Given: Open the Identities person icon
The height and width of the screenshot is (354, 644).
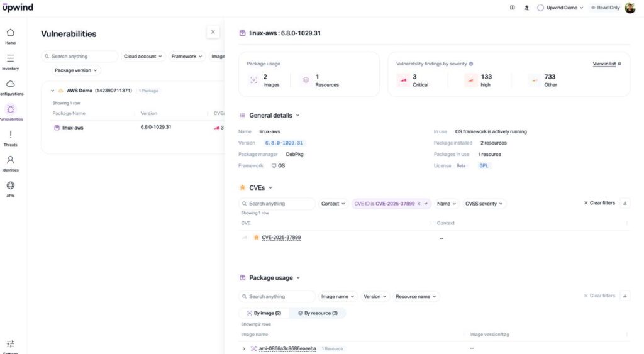Looking at the screenshot, I should point(11,160).
